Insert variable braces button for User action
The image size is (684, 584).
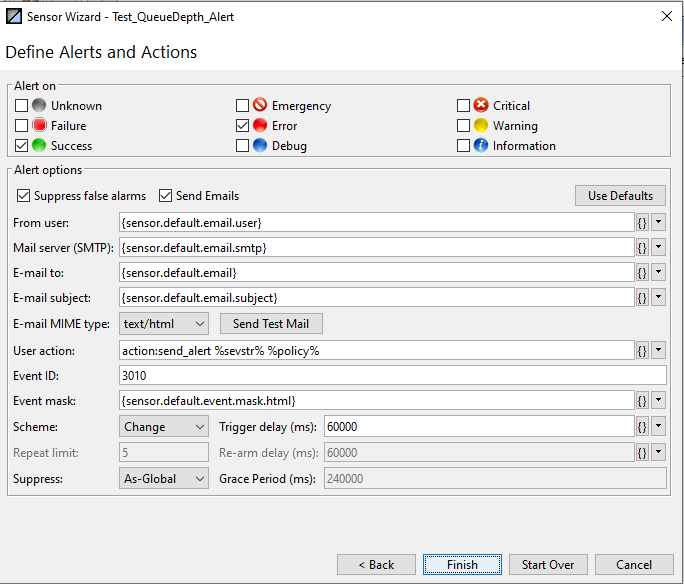click(x=642, y=351)
